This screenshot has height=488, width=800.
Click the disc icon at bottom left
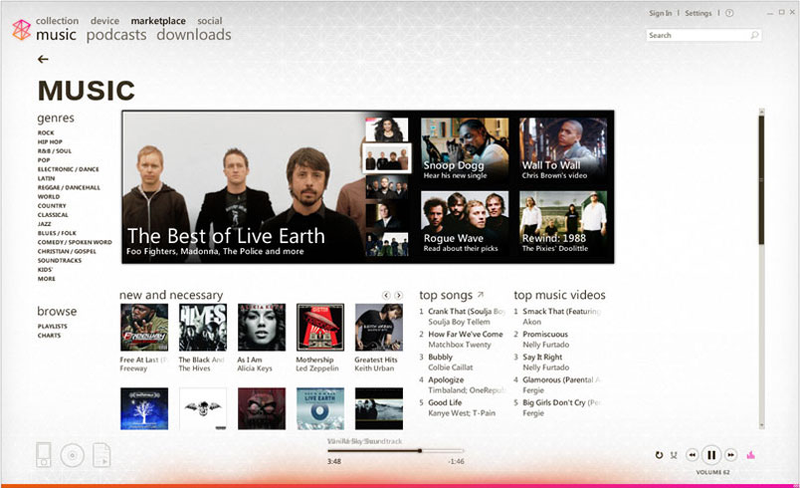72,455
